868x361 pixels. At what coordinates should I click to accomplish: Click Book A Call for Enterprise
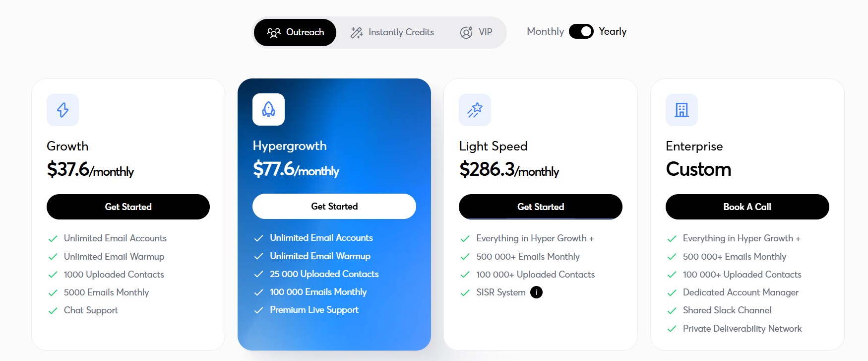point(747,207)
